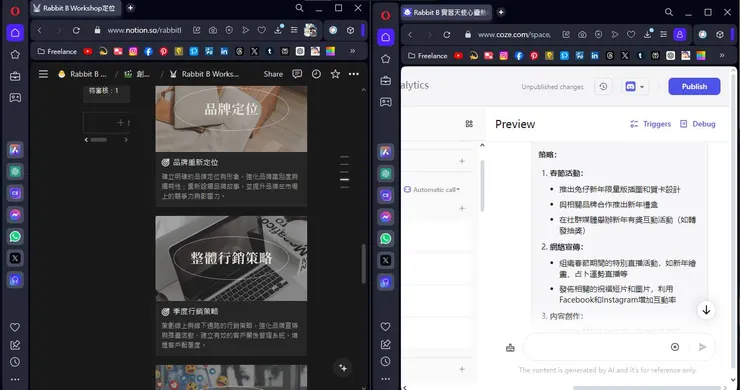Viewport: 740px width, 390px height.
Task: Open Triggers in Coze Preview panel
Action: pos(650,124)
